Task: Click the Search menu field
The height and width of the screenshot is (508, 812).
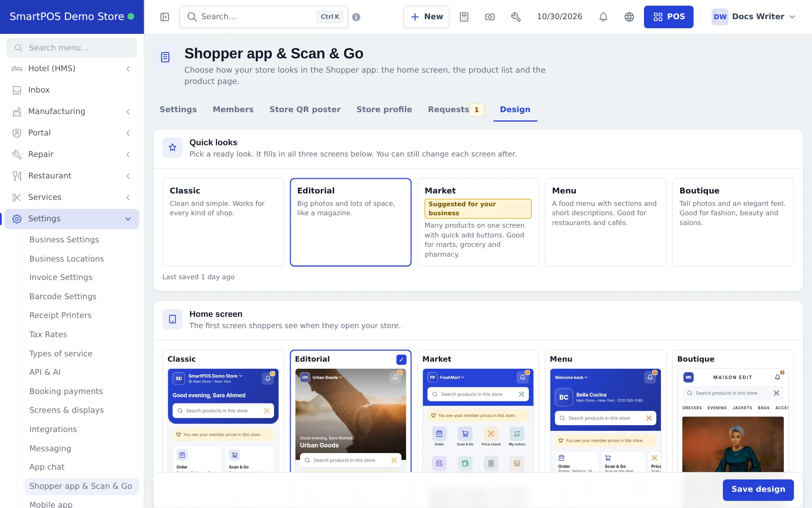Action: coord(72,48)
